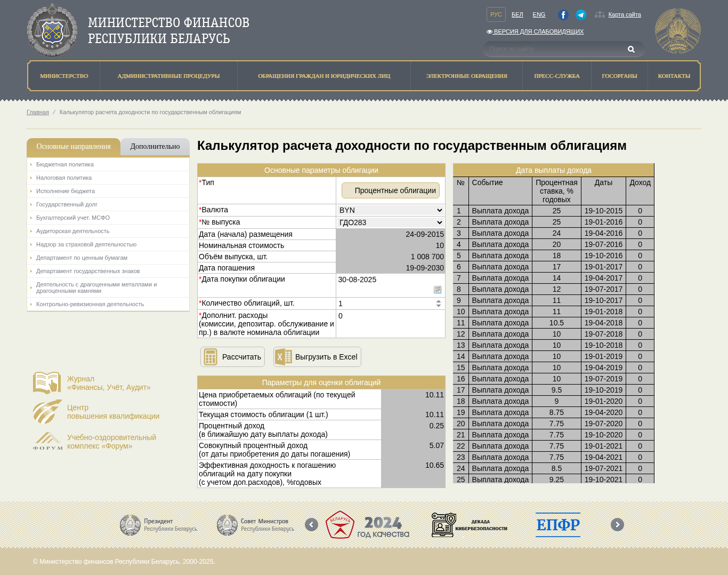Click the search magnifier icon

click(631, 49)
